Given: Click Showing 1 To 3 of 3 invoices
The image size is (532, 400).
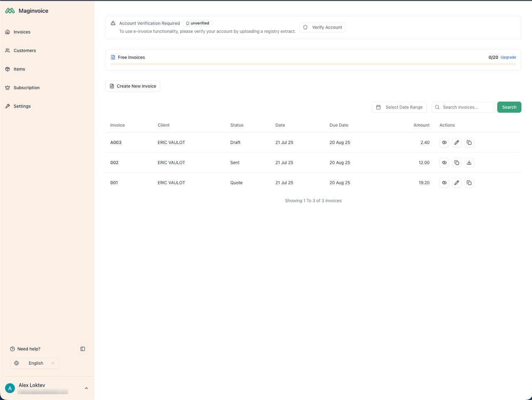Looking at the screenshot, I should pos(313,201).
